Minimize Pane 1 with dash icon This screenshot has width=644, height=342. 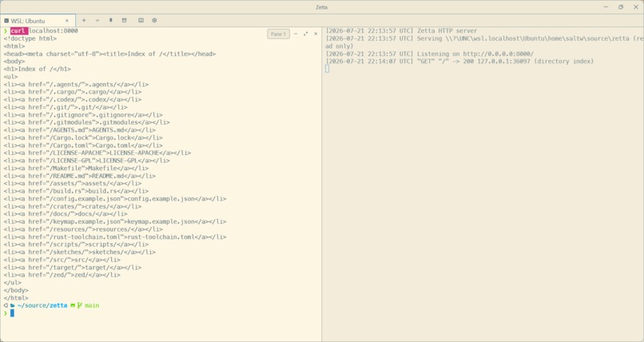pos(296,34)
